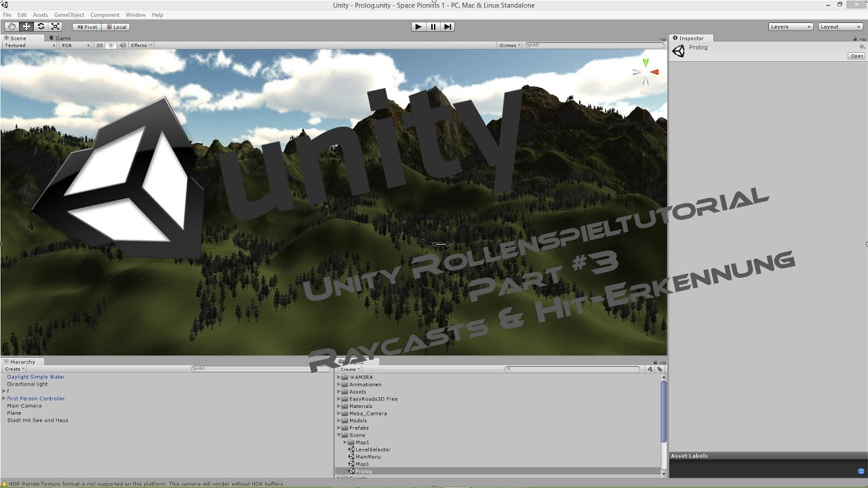
Task: Collapse the Scene folder
Action: tap(339, 435)
